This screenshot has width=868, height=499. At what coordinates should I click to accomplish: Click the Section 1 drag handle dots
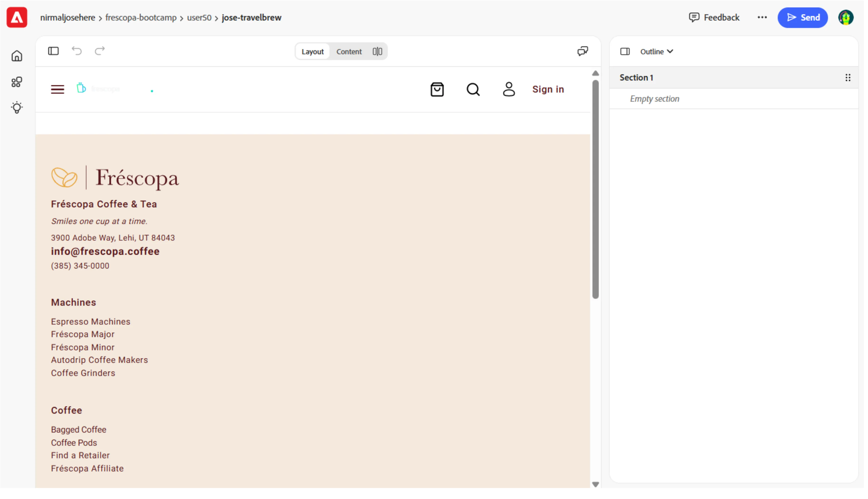coord(848,78)
